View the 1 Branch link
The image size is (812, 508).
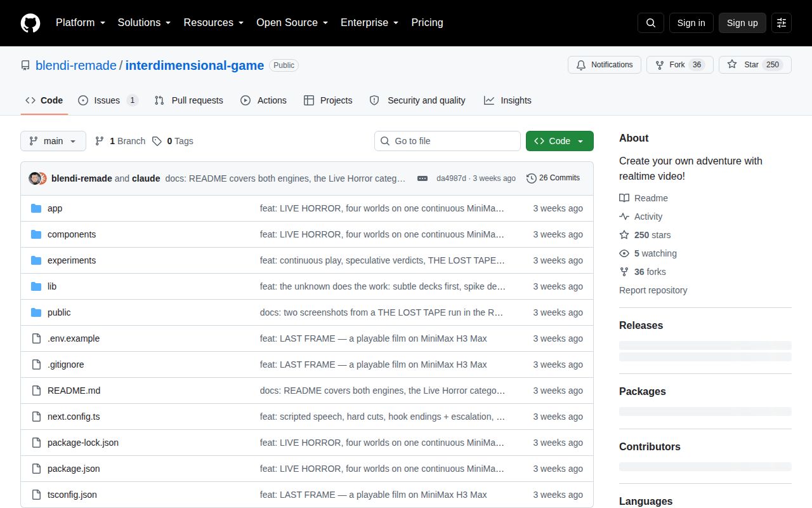click(x=121, y=141)
